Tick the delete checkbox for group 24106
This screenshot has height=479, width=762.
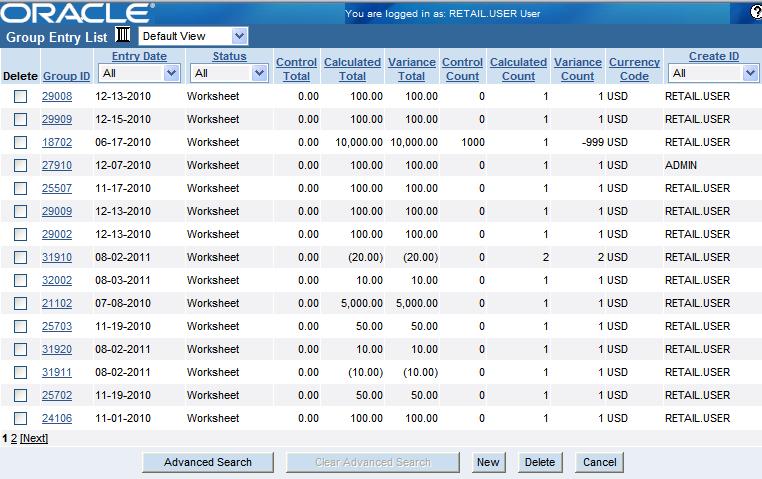(20, 418)
